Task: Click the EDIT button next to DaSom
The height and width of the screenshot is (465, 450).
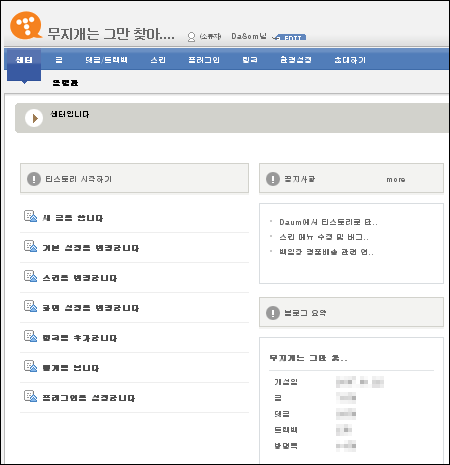Action: pyautogui.click(x=290, y=37)
